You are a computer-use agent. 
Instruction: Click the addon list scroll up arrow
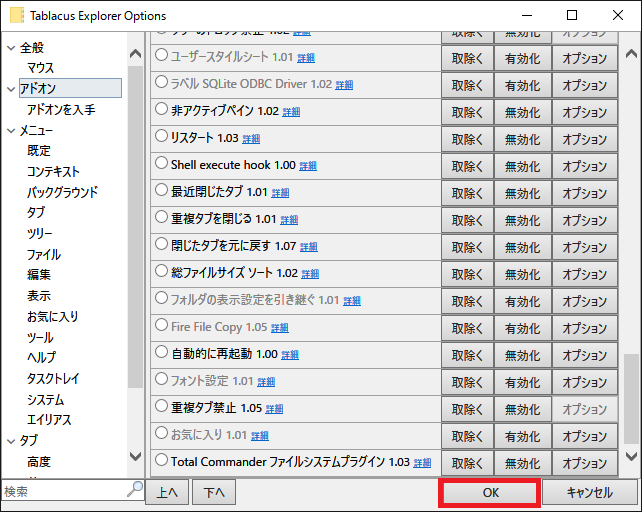(x=632, y=54)
